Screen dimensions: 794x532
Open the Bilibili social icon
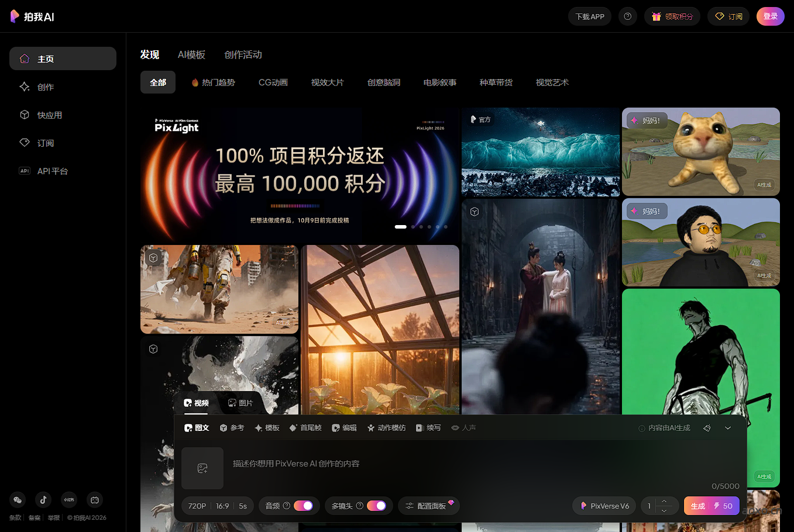click(95, 500)
